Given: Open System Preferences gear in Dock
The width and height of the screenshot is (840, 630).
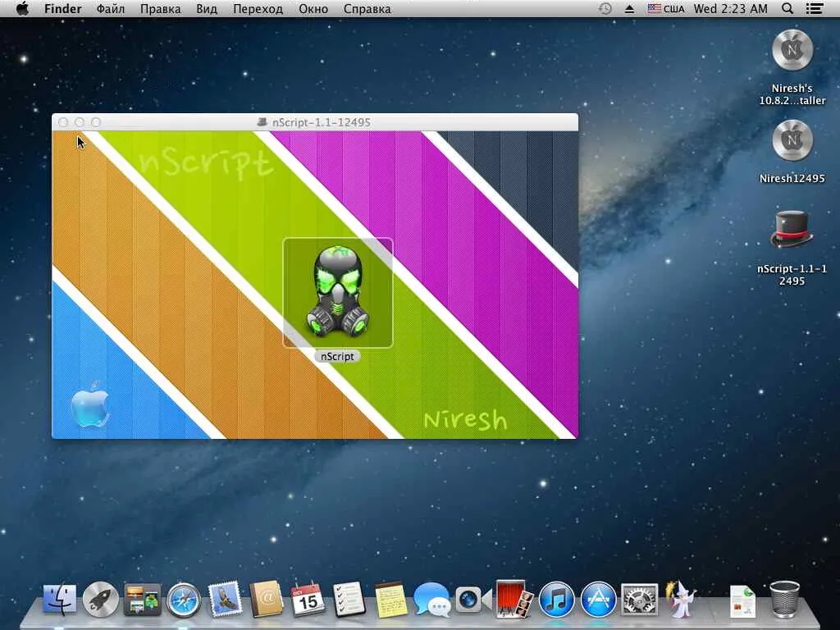Looking at the screenshot, I should pyautogui.click(x=639, y=600).
